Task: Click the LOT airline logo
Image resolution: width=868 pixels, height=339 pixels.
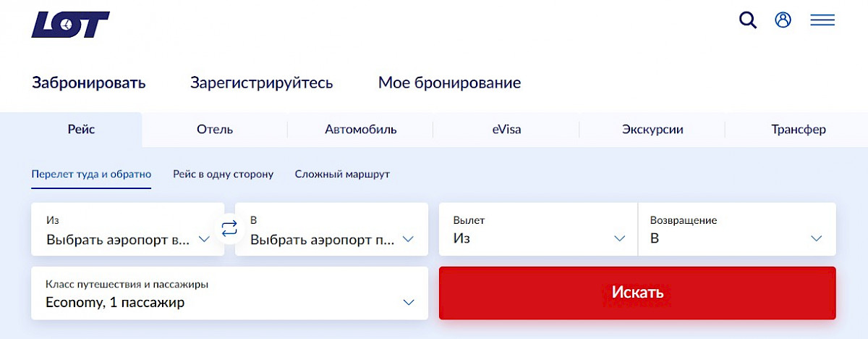Action: [x=70, y=24]
